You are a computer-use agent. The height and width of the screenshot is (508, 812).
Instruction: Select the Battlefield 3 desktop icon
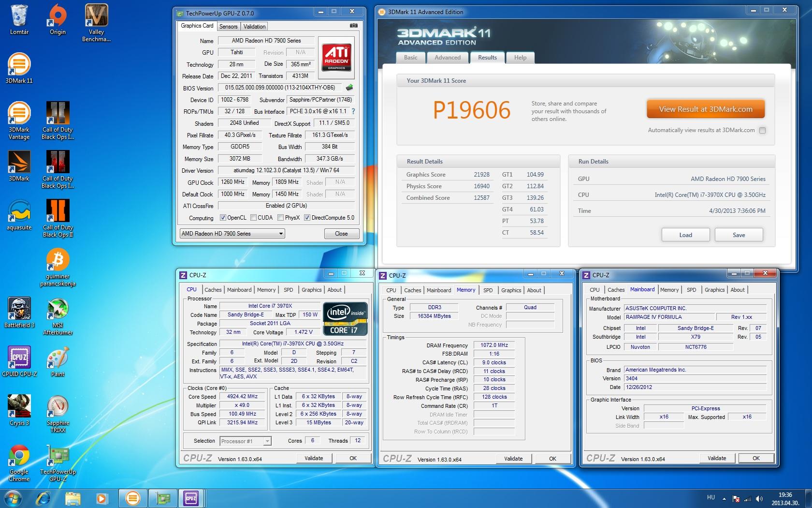pos(19,313)
